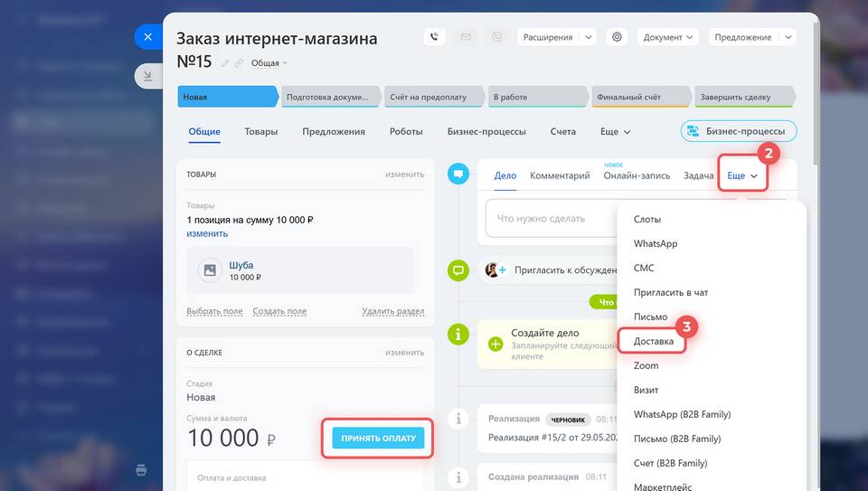868x491 pixels.
Task: Click the pencil icon to edit title
Action: click(x=225, y=63)
